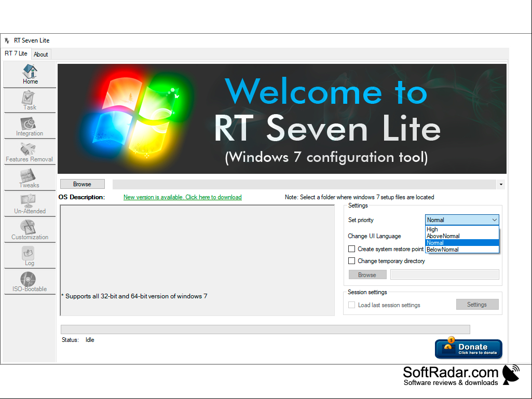
Task: Click the progress bar above Status
Action: click(265, 329)
